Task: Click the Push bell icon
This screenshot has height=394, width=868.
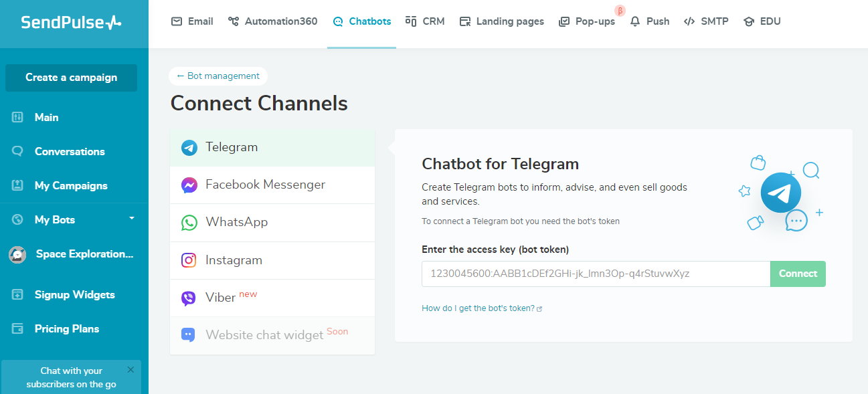Action: pos(635,21)
